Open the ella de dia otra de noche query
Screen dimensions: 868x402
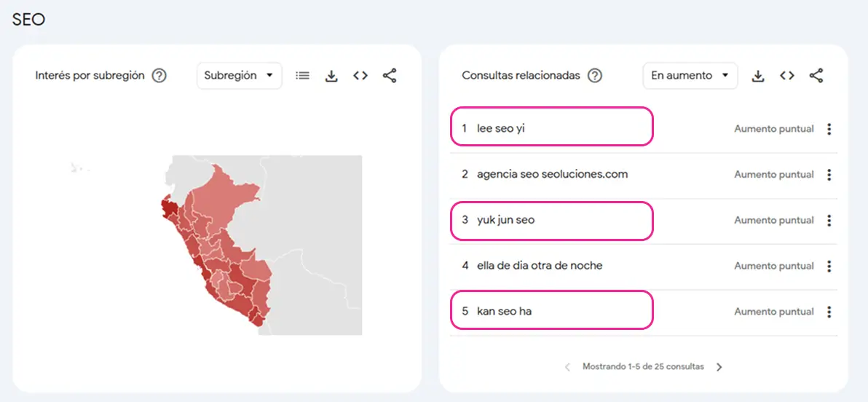539,266
